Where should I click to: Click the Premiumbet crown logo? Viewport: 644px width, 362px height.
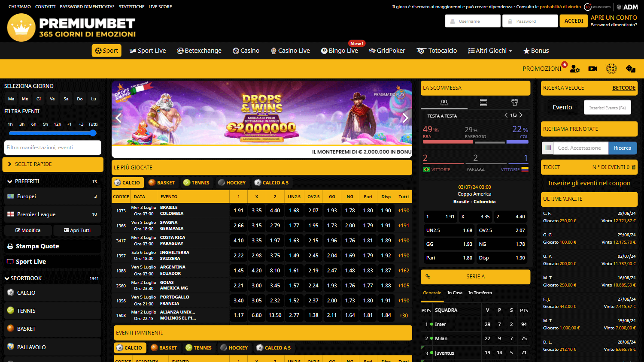[21, 27]
